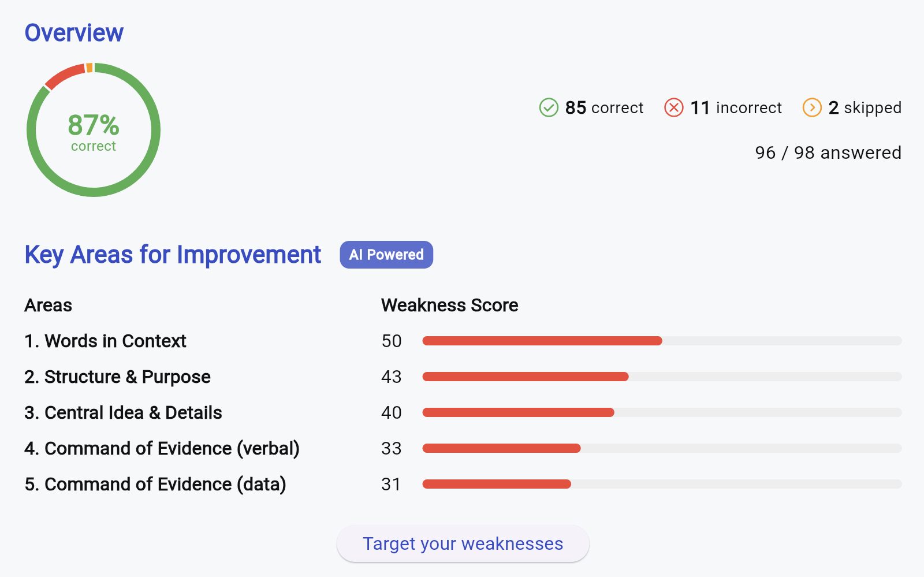The width and height of the screenshot is (924, 577).
Task: Click the Overview heading
Action: point(74,33)
